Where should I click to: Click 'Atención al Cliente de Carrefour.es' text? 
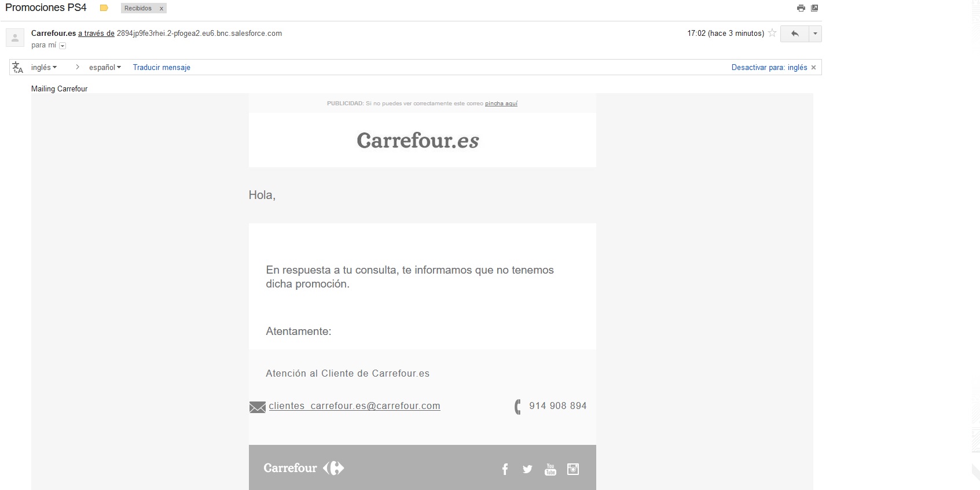click(347, 374)
